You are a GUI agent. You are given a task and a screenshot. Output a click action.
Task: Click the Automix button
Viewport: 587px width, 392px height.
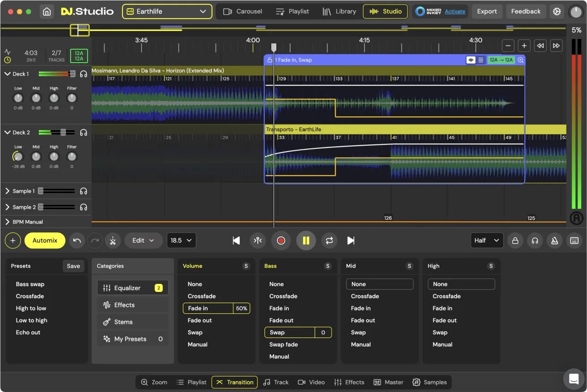click(45, 240)
